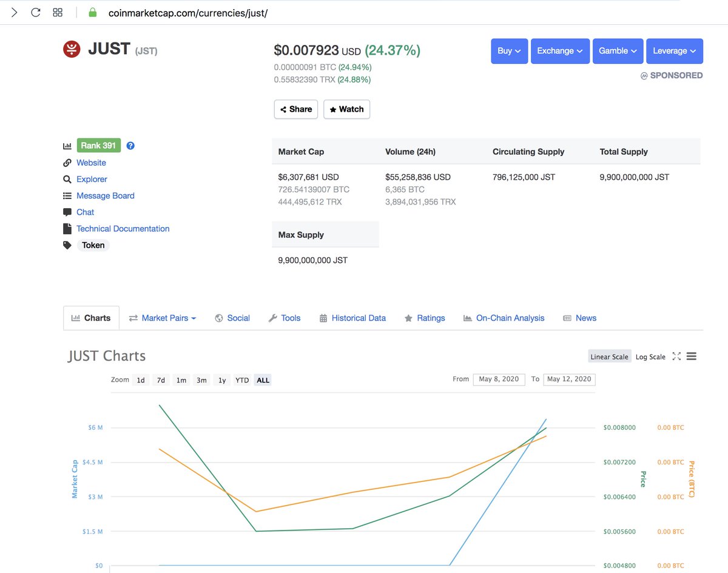Click the green Rank 391 badge
Image resolution: width=728 pixels, height=573 pixels.
(99, 146)
